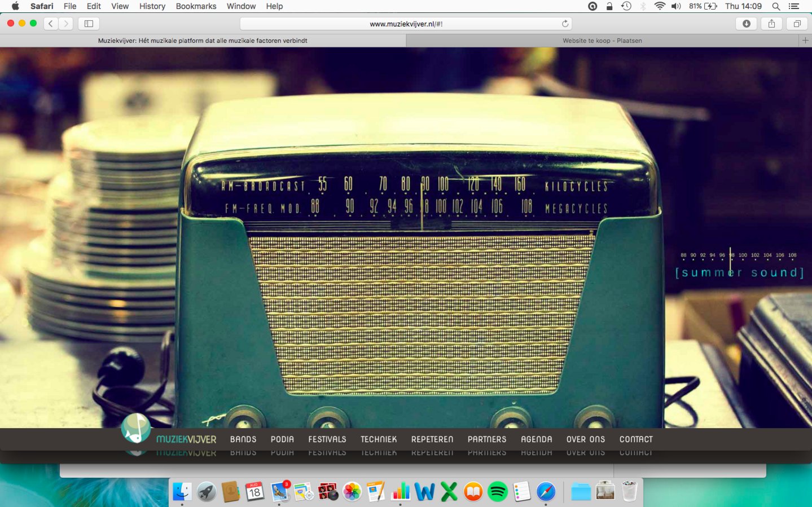Go forward with Safari's forward arrow
The width and height of the screenshot is (812, 507).
coord(66,24)
